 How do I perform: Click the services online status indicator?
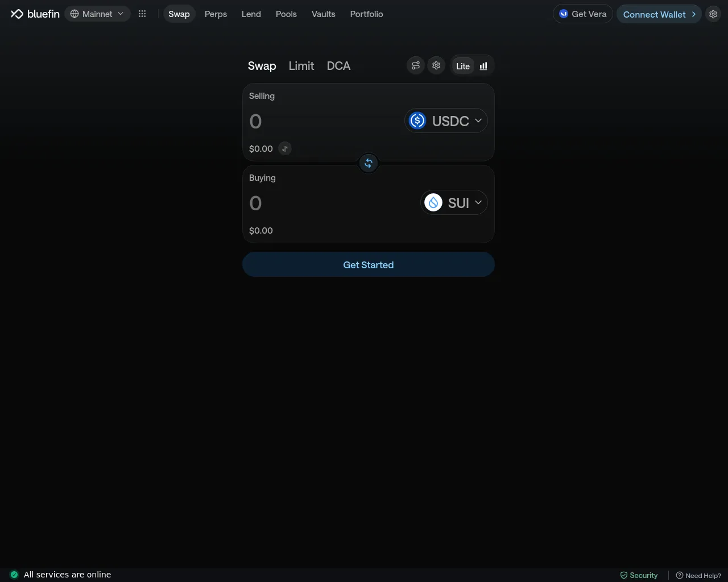14,575
